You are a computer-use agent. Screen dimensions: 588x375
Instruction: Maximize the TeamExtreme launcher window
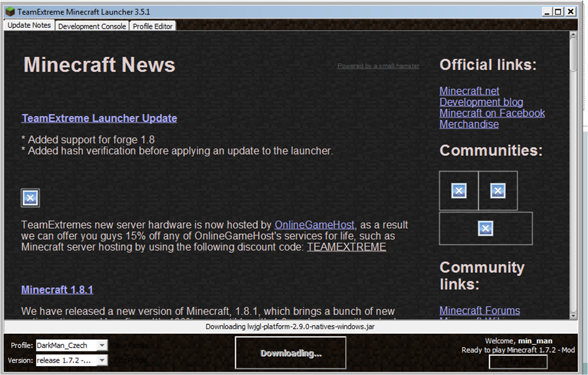(558, 12)
